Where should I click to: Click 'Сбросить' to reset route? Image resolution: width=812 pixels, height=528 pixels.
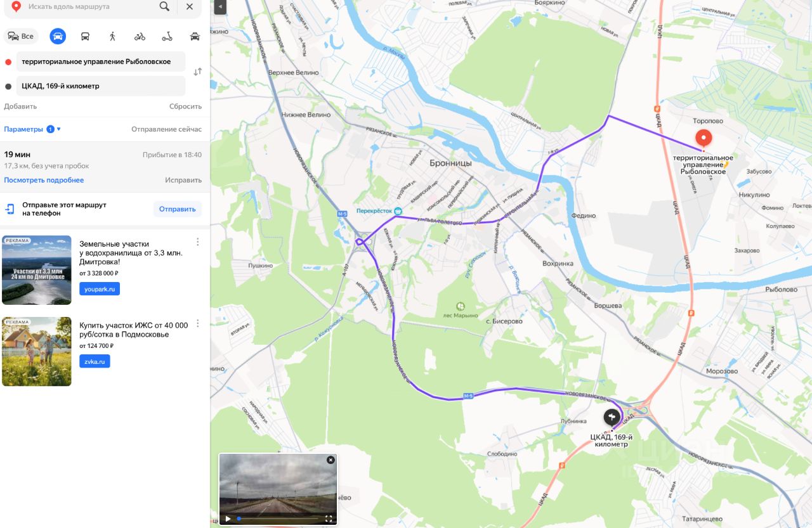(x=185, y=106)
